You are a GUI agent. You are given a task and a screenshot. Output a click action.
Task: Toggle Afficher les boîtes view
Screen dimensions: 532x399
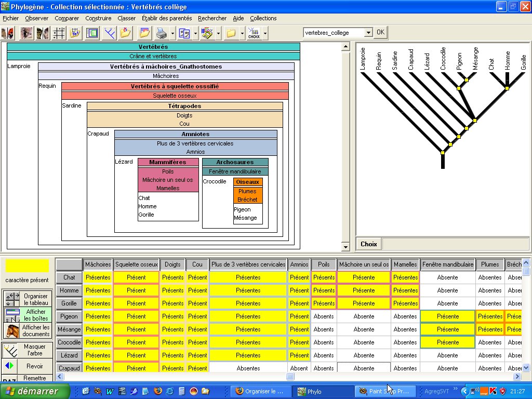click(x=28, y=315)
